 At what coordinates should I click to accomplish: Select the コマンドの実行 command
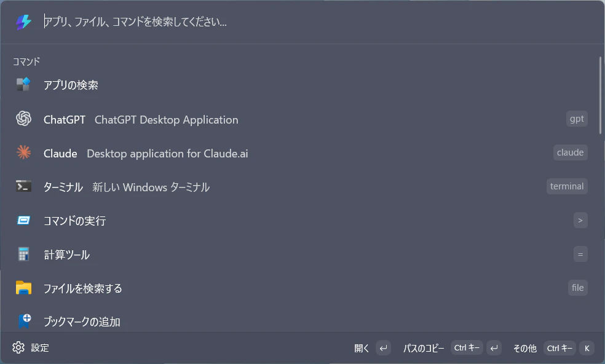coord(299,220)
